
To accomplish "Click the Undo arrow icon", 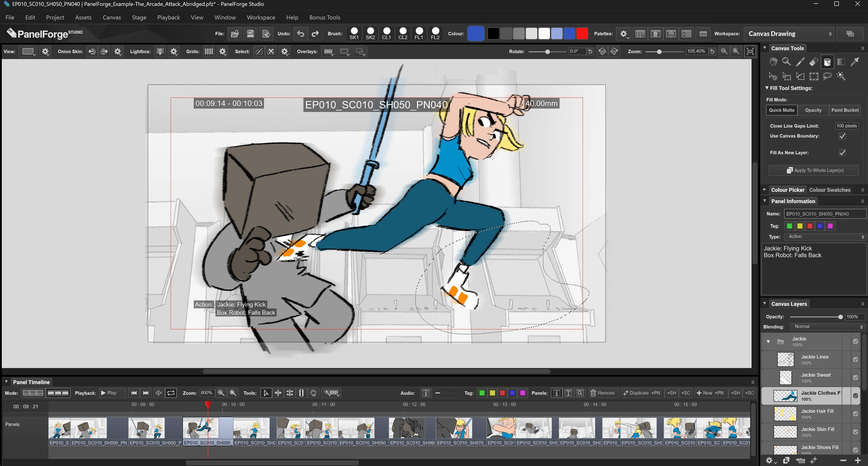I will click(300, 34).
